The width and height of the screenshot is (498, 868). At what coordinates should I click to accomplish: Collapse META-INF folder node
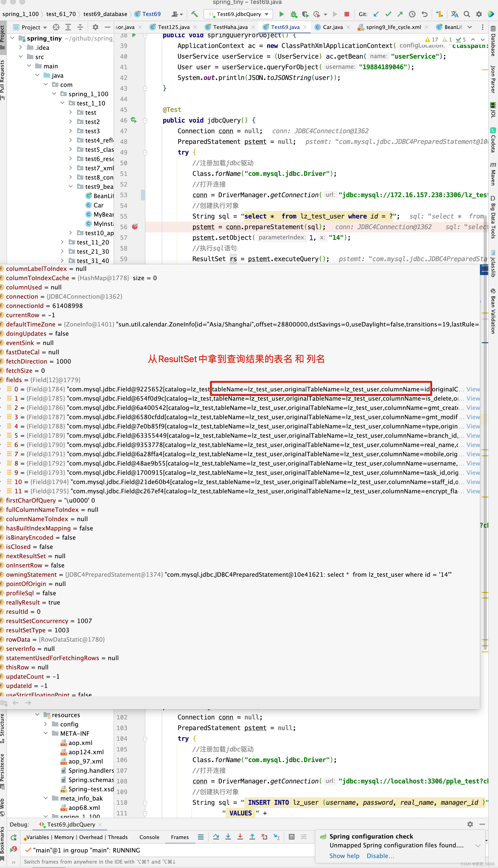tap(46, 733)
